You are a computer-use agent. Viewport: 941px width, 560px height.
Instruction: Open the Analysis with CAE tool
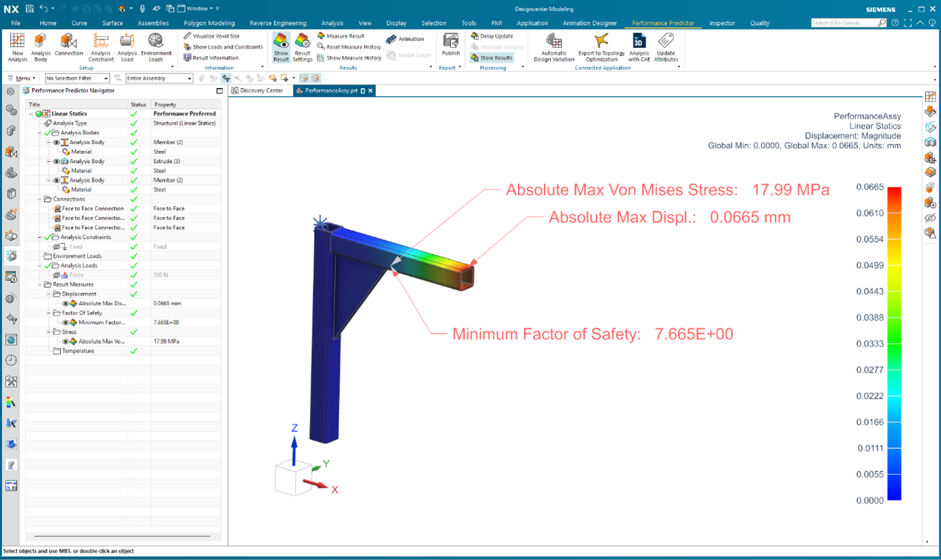[637, 46]
